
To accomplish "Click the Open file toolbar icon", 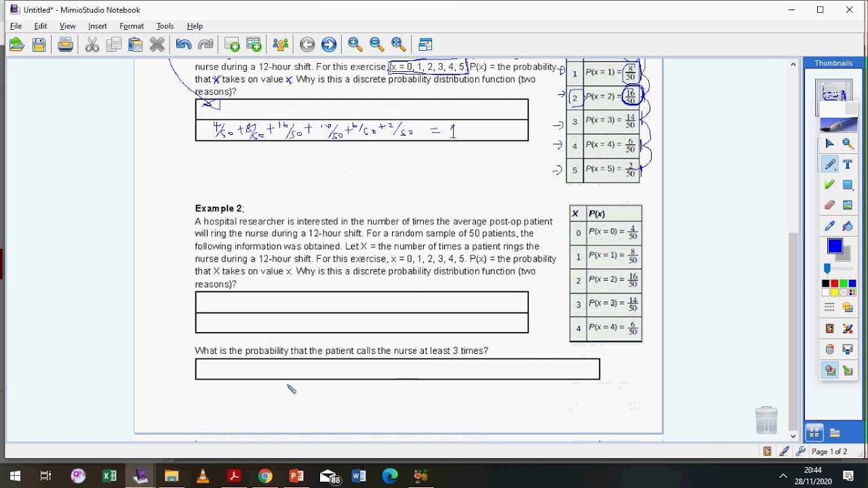I will (x=17, y=45).
